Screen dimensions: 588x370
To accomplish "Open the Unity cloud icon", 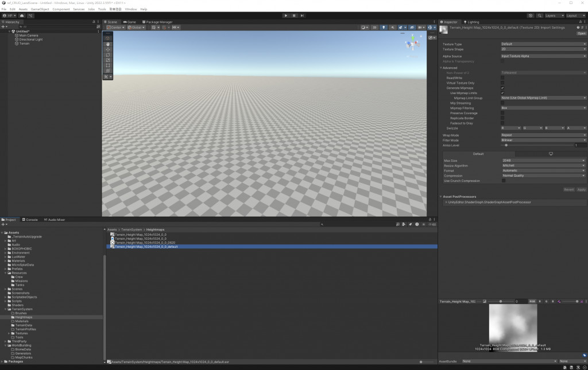I will (22, 15).
